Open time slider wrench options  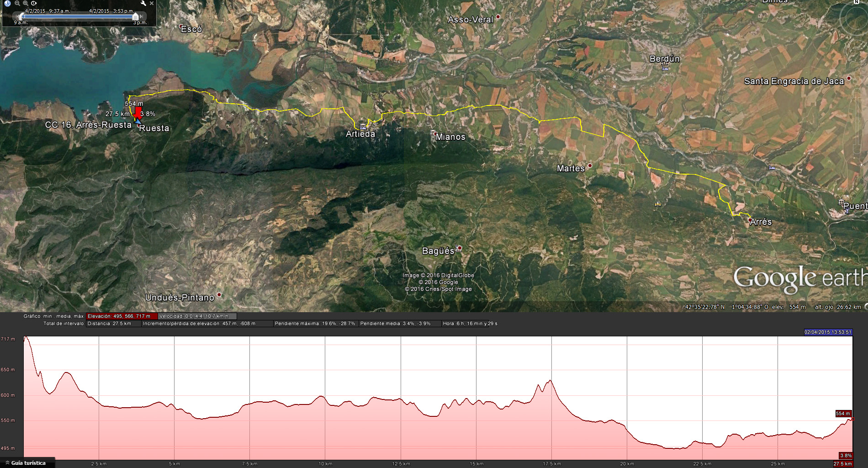pos(143,3)
